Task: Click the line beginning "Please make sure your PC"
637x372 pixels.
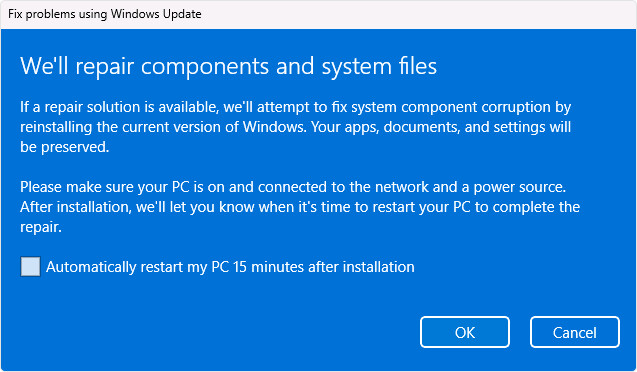Action: pyautogui.click(x=293, y=187)
